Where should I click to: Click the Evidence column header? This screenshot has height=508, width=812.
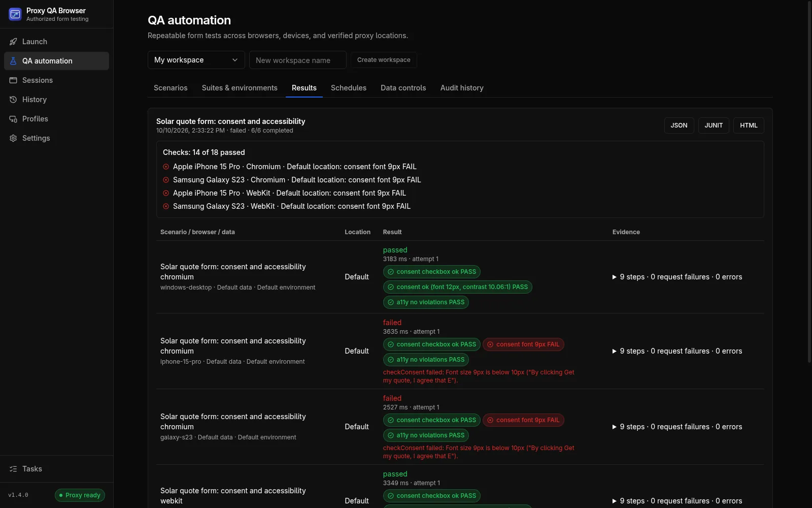pos(626,232)
